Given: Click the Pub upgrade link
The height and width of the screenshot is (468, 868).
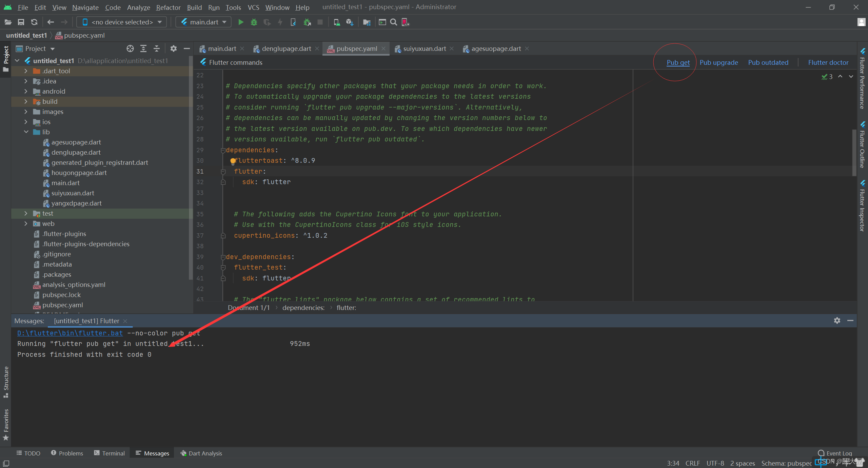Looking at the screenshot, I should (x=718, y=62).
